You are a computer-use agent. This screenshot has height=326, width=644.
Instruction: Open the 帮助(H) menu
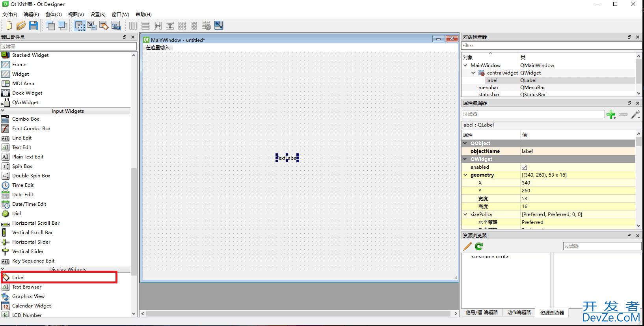(x=143, y=14)
